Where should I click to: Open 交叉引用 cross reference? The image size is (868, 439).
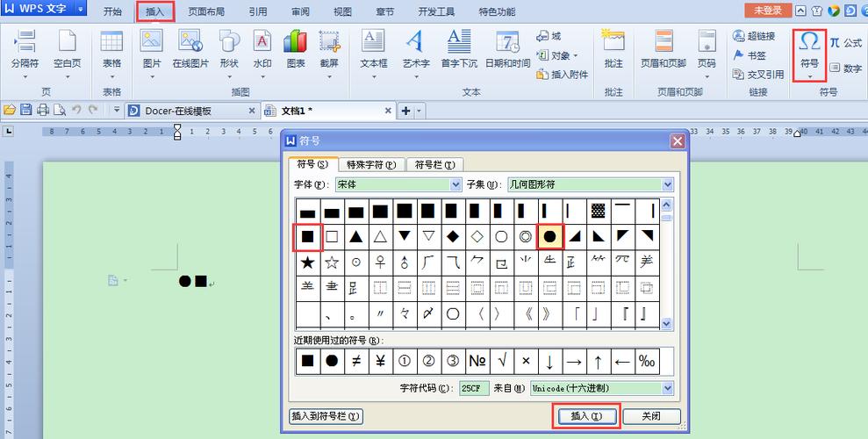point(757,74)
